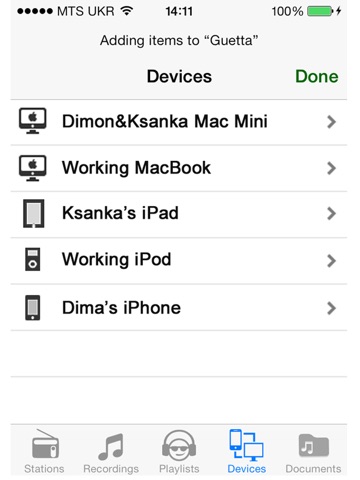360x480 pixels.
Task: Switch to the Recordings tab
Action: 111,451
